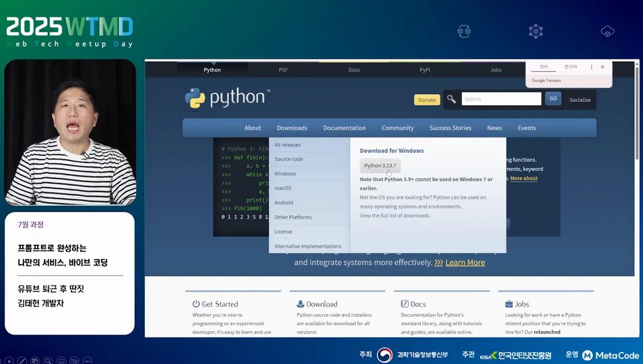Select Android in Downloads submenu

309,203
